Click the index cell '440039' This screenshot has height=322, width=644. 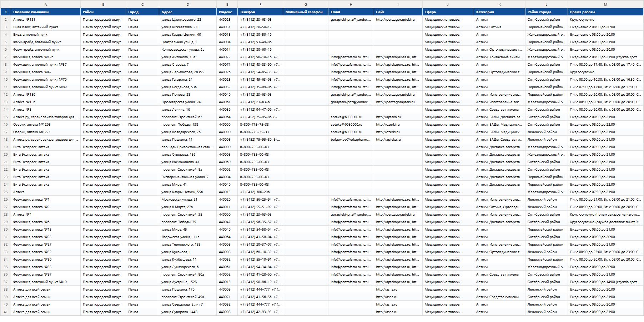(x=227, y=110)
